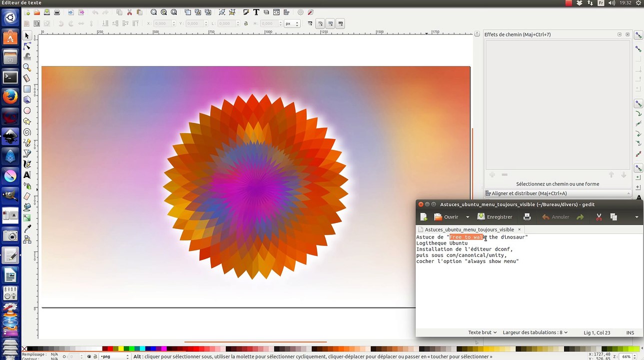Toggle move gradients with objects

point(330,23)
